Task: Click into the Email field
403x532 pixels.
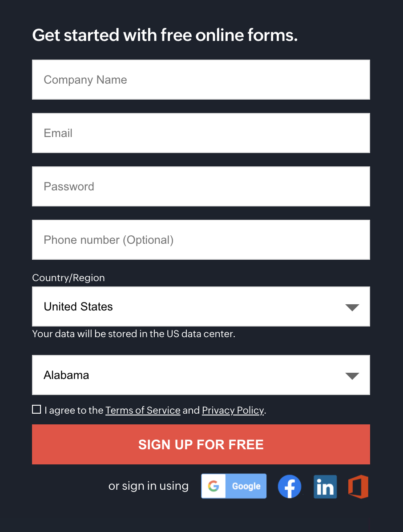Action: (x=201, y=133)
